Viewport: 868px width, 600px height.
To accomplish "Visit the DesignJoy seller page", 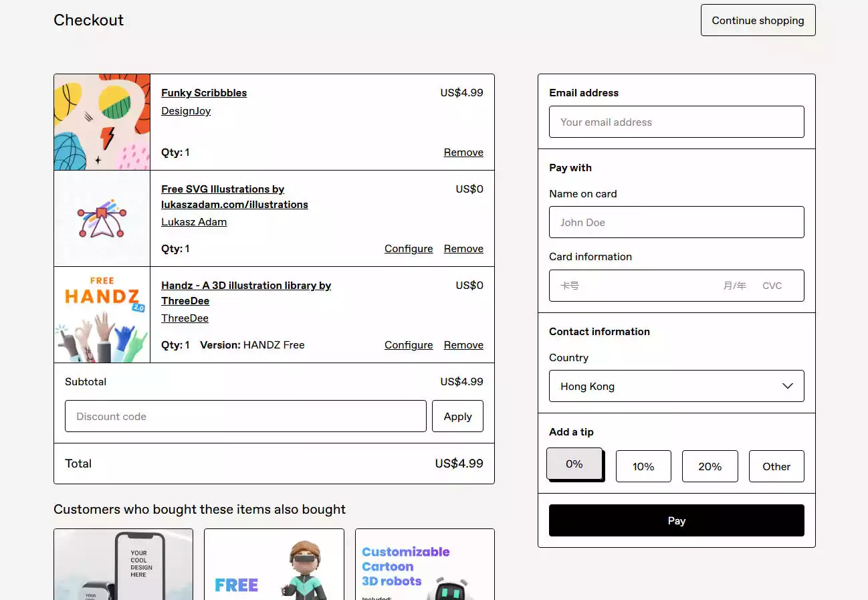I will (186, 111).
